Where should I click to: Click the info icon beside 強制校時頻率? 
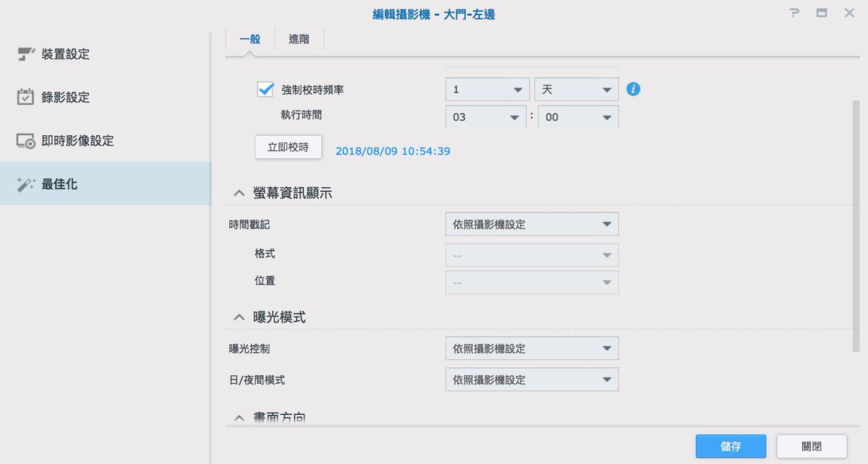point(634,89)
